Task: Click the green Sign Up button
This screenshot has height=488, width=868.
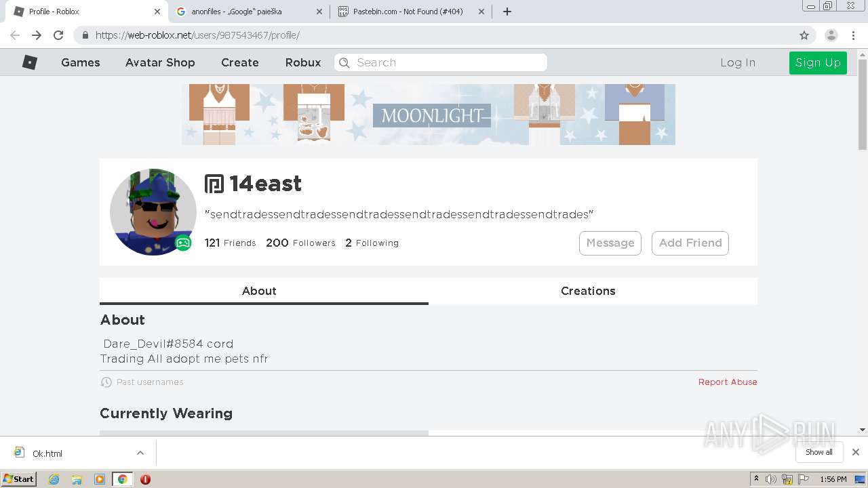Action: click(x=818, y=62)
